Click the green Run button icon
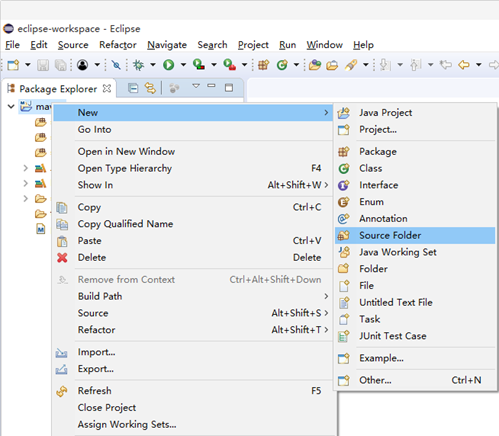Screen dimensions: 499x436 [x=169, y=65]
